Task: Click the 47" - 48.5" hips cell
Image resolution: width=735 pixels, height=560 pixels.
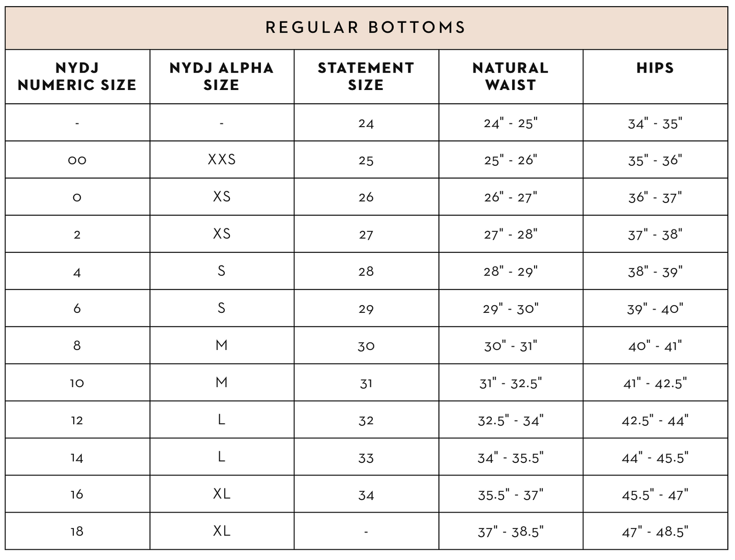Action: pos(655,532)
